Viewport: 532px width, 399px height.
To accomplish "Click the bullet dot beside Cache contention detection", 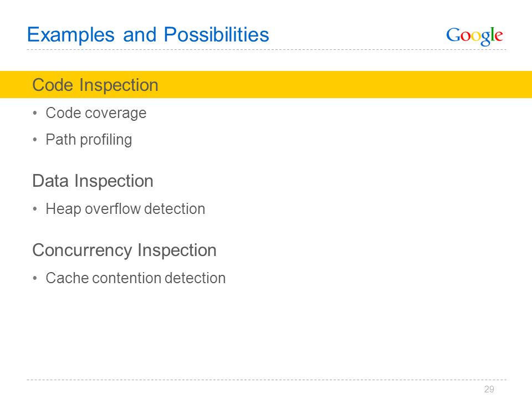I will click(34, 278).
